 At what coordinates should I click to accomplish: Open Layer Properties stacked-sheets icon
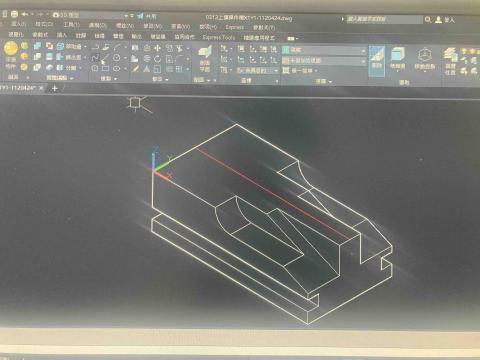pyautogui.click(x=451, y=54)
